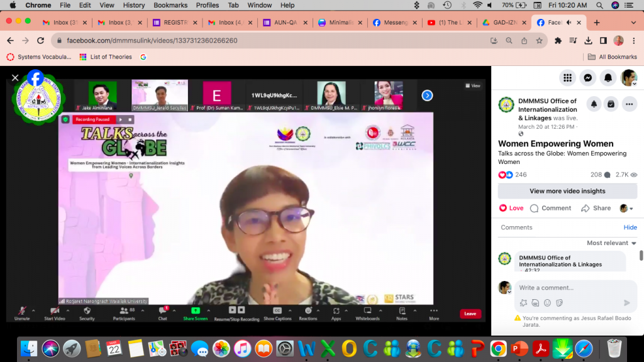Open a new tab with the plus button
Viewport: 644px width, 362px height.
tap(597, 23)
